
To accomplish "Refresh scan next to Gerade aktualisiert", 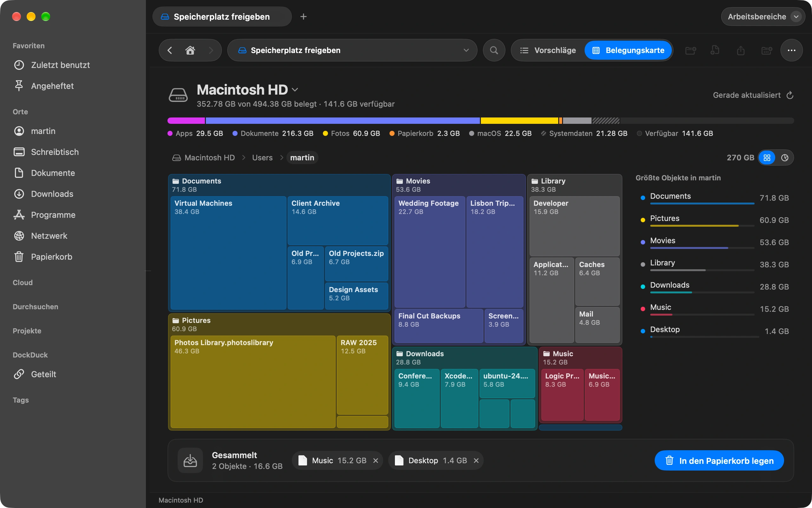I will pos(790,96).
